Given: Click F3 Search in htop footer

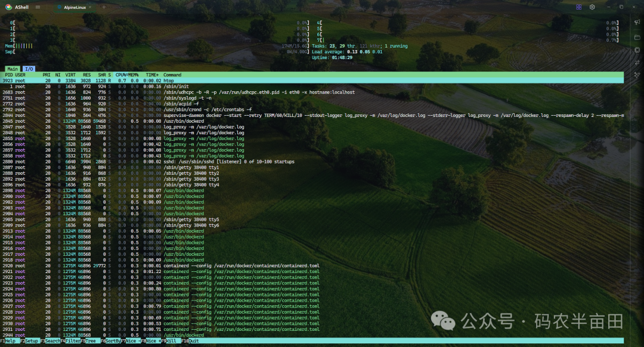Looking at the screenshot, I should [x=50, y=341].
